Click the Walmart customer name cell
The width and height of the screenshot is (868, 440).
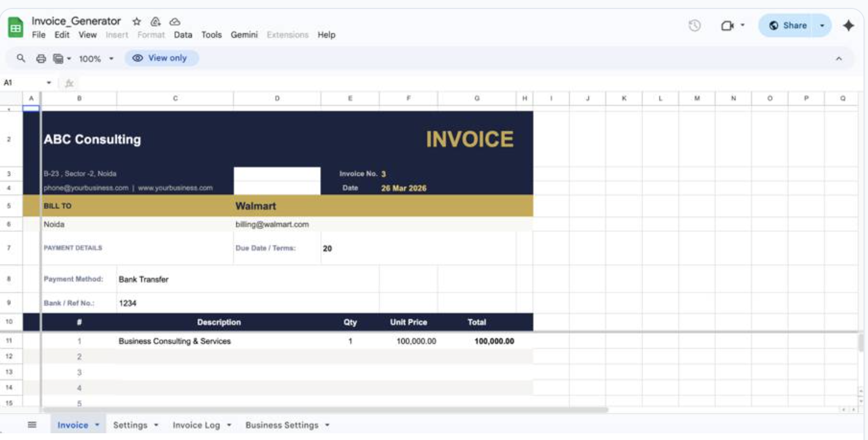256,206
